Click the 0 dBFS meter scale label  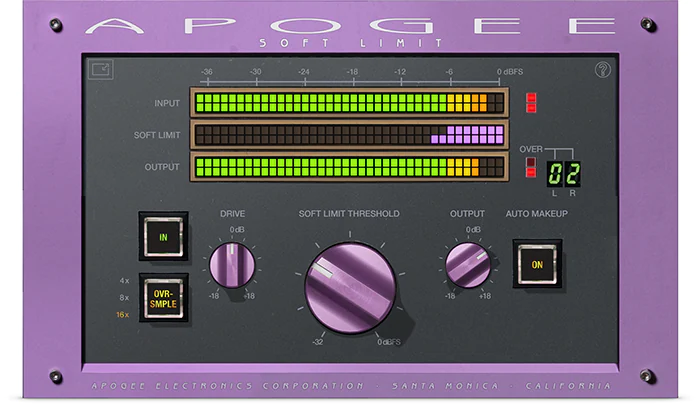click(x=510, y=72)
